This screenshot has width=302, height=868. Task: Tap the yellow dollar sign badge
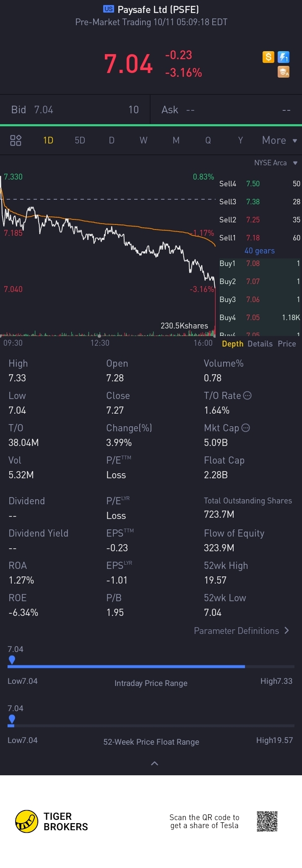(x=268, y=57)
